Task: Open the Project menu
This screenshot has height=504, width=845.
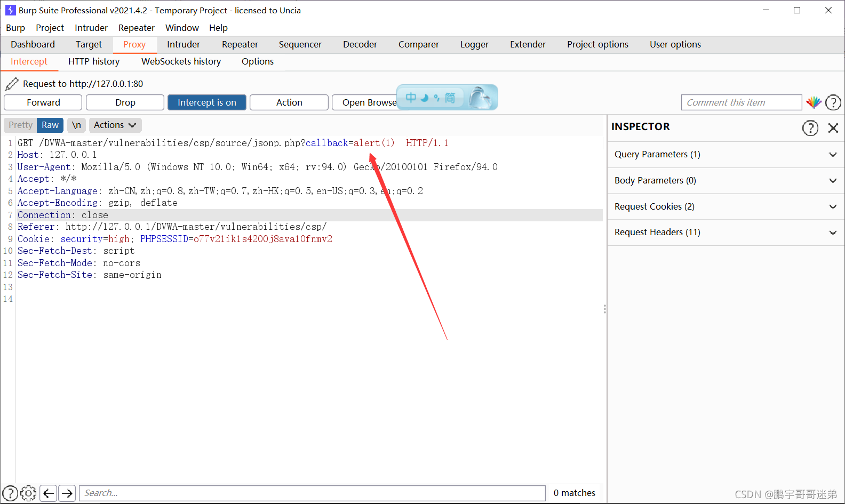Action: [50, 28]
